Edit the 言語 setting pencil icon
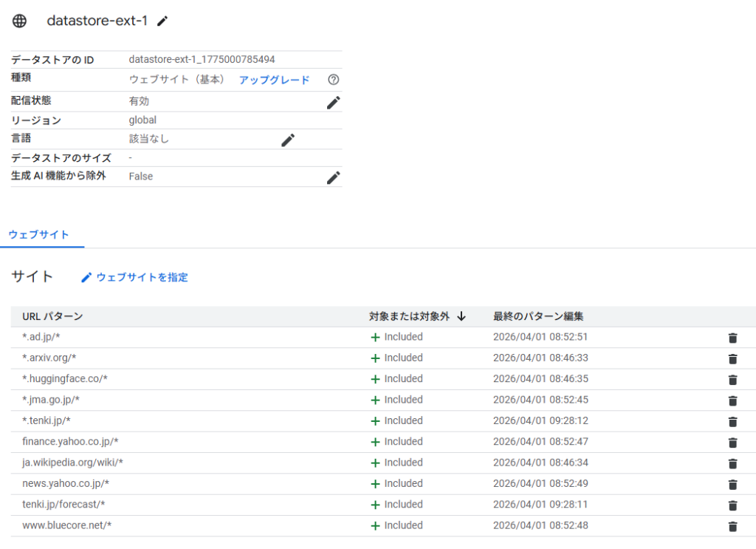This screenshot has width=756, height=549. click(288, 140)
